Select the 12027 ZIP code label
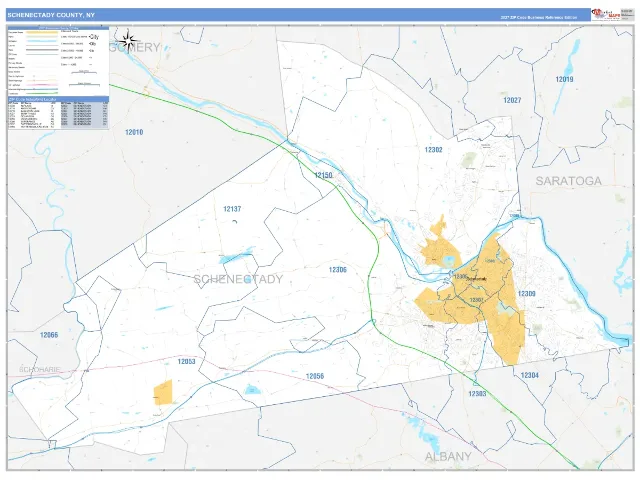Screen dimensions: 640x480 (x=512, y=100)
